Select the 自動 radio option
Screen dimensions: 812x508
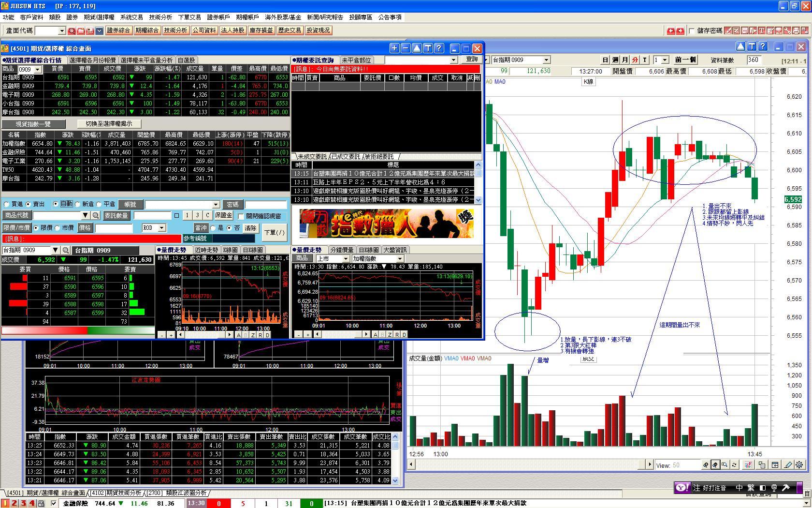pos(56,204)
